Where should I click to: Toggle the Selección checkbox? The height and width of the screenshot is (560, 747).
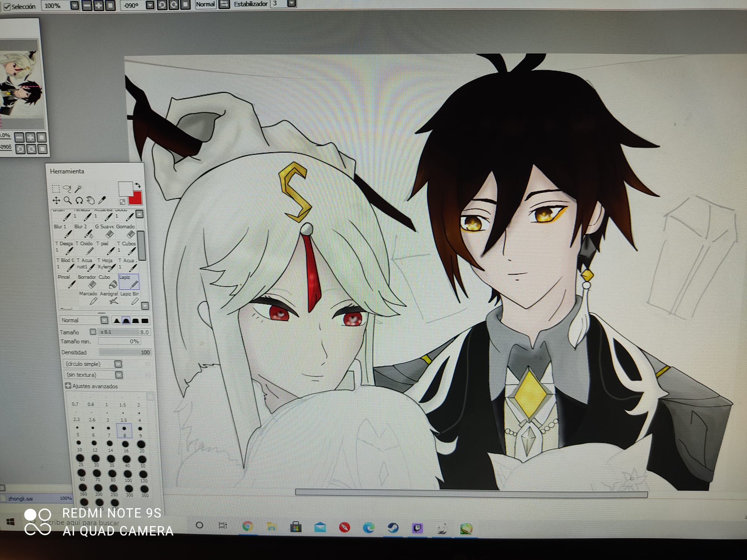point(7,7)
